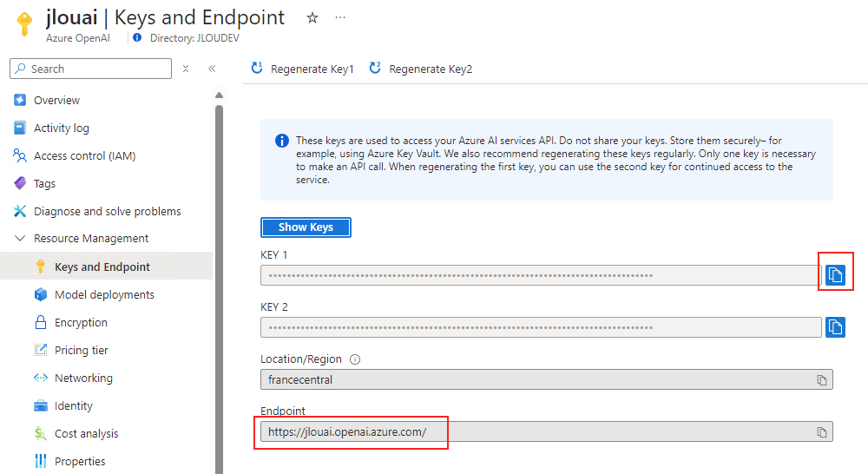
Task: Focus the sidebar Search field
Action: pyautogui.click(x=91, y=69)
